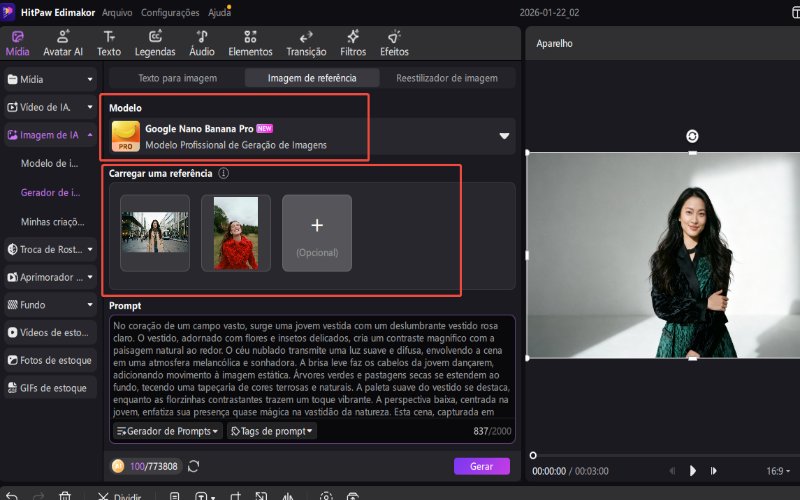Expand the Google Nano Banana Pro model dropdown
Viewport: 800px width, 500px height.
click(x=504, y=136)
